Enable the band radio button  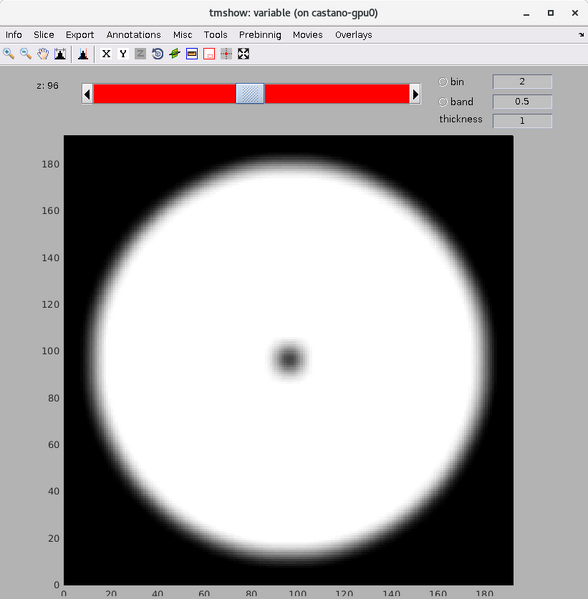pyautogui.click(x=443, y=102)
